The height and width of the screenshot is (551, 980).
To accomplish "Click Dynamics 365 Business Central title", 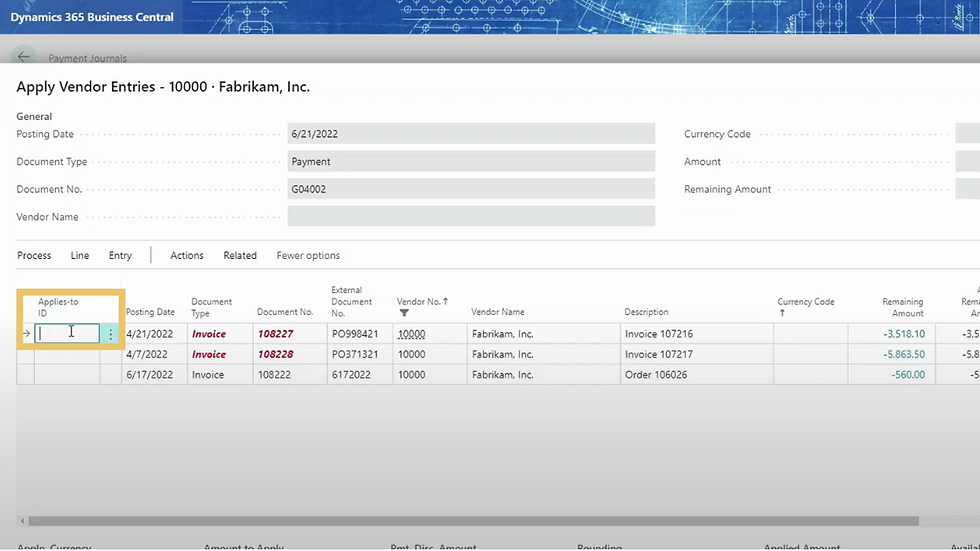I will coord(92,17).
